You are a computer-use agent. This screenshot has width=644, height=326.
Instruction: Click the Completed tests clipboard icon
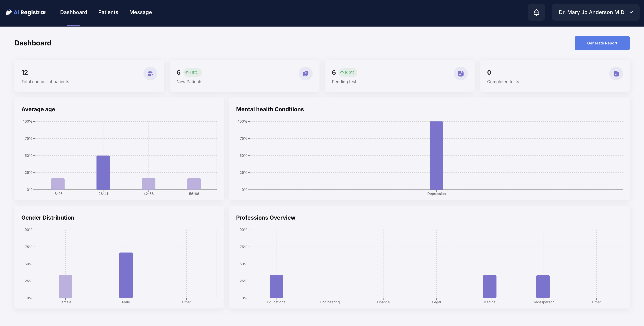point(616,74)
